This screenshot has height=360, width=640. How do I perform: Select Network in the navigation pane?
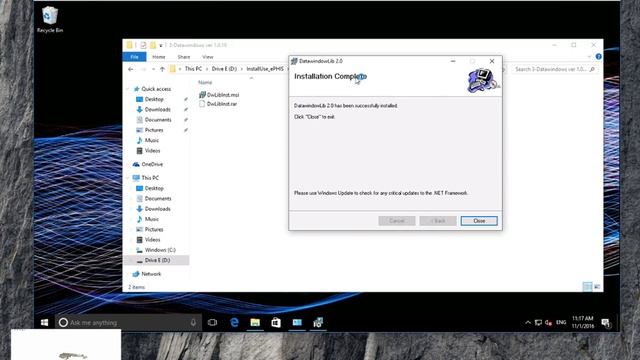(x=151, y=274)
